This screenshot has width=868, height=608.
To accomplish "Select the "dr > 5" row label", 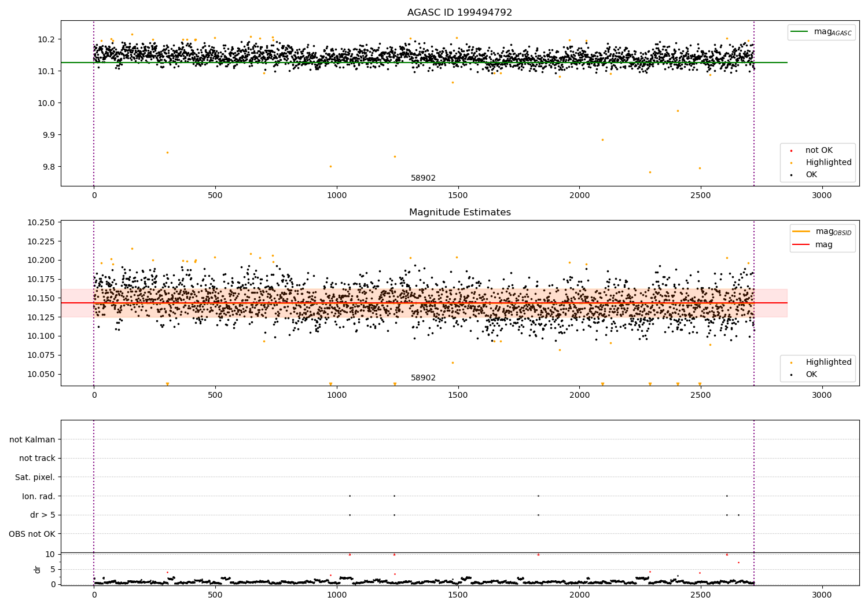I will click(43, 515).
